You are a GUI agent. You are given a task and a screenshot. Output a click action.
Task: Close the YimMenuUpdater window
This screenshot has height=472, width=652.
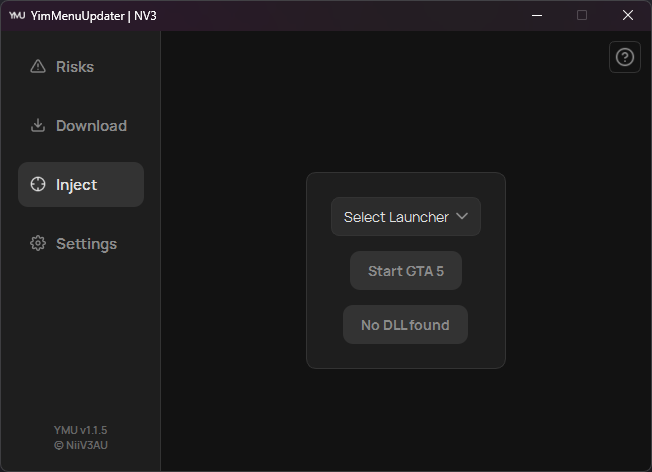click(628, 15)
